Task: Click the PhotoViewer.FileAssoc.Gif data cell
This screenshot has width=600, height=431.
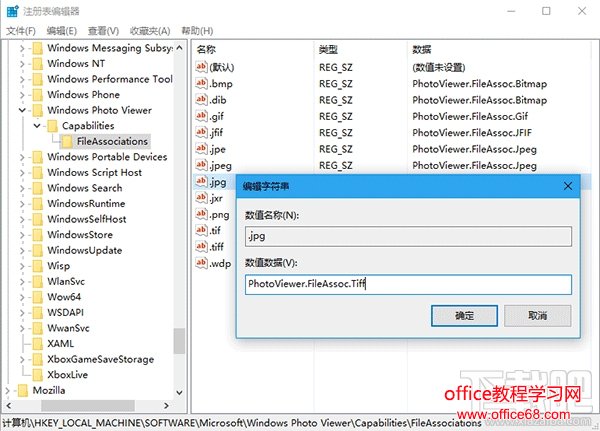Action: pos(470,116)
